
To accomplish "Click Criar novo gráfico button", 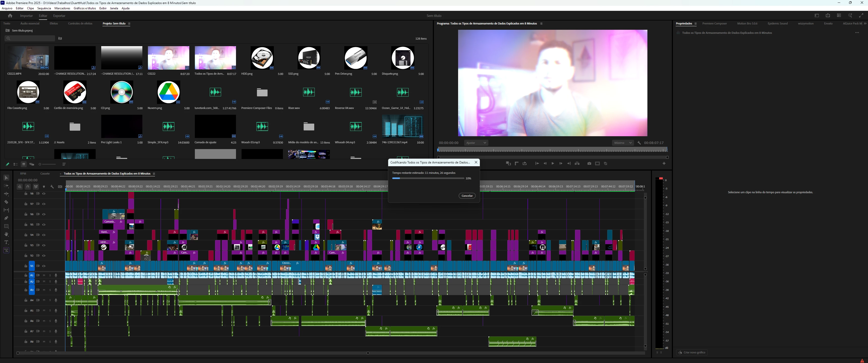I will tap(691, 352).
